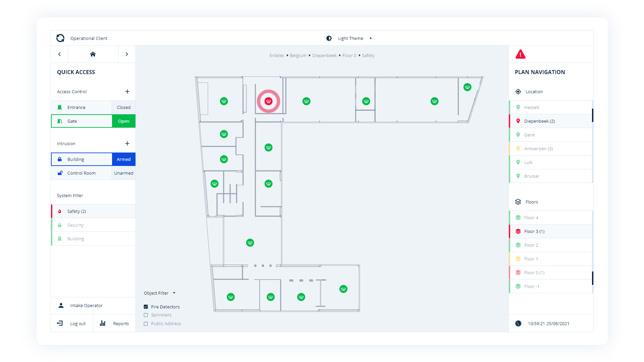Click the Belgium breadcrumb
This screenshot has height=362, width=644.
tap(298, 56)
